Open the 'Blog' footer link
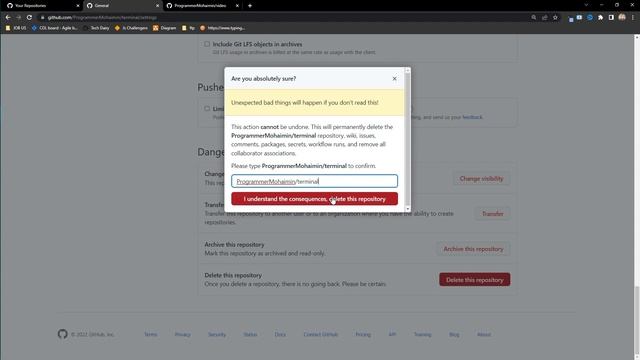The width and height of the screenshot is (640, 360). coord(454,334)
